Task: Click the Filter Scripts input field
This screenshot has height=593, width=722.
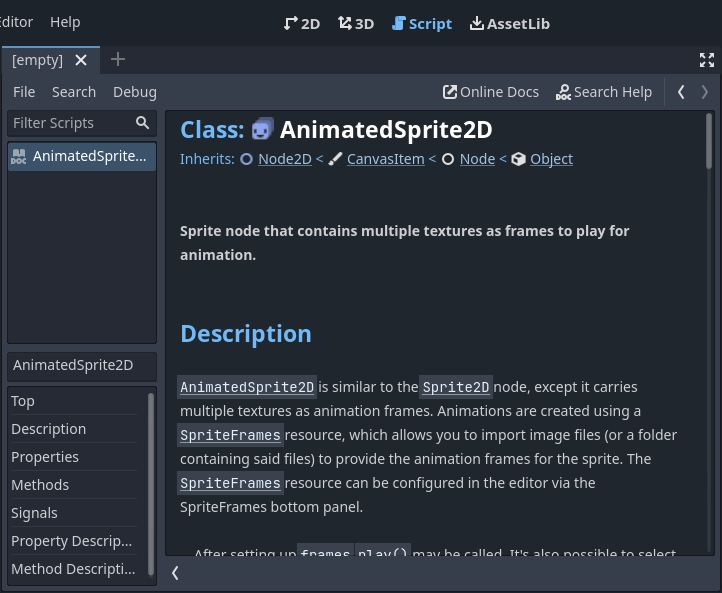Action: click(70, 123)
